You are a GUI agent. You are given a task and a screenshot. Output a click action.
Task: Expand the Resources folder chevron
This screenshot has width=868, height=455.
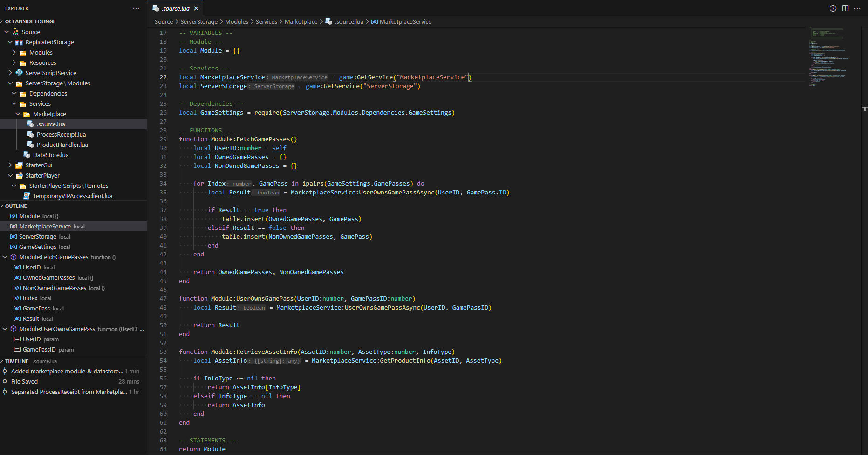(14, 62)
